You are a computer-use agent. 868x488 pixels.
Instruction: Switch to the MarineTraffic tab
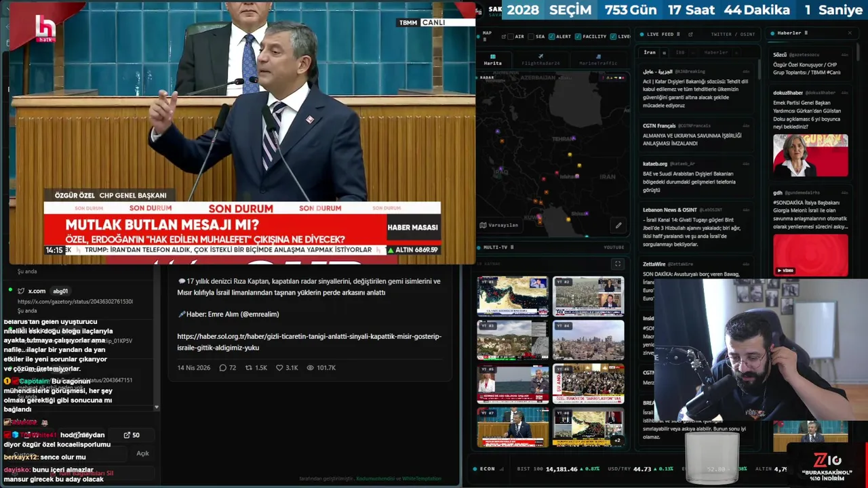598,60
